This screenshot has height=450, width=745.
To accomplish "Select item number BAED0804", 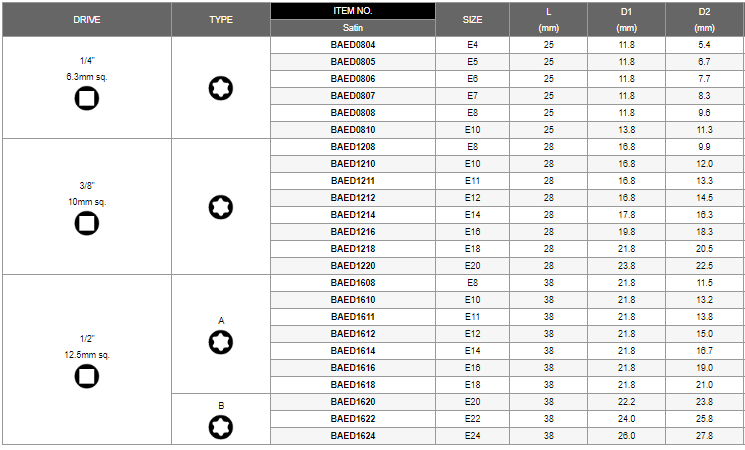I will coord(353,45).
